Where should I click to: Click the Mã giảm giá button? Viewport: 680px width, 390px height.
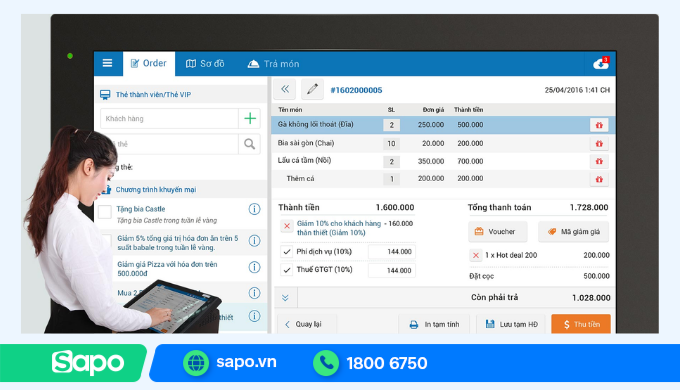coord(573,232)
